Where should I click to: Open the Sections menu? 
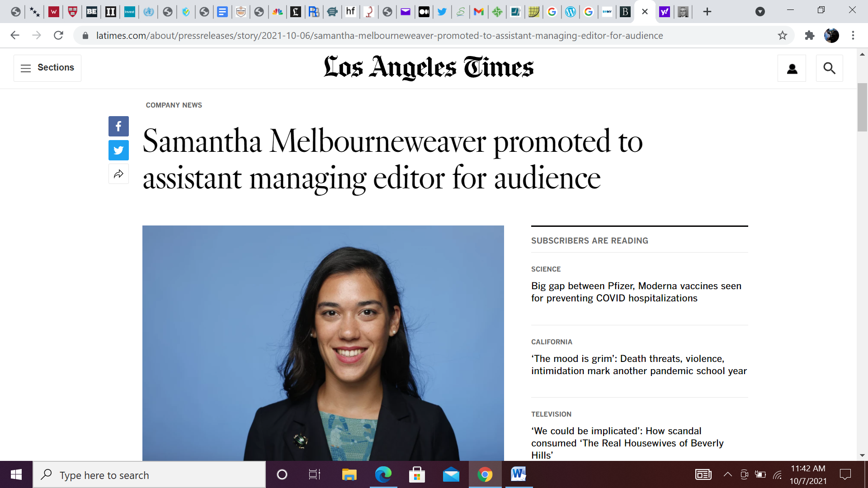click(47, 68)
